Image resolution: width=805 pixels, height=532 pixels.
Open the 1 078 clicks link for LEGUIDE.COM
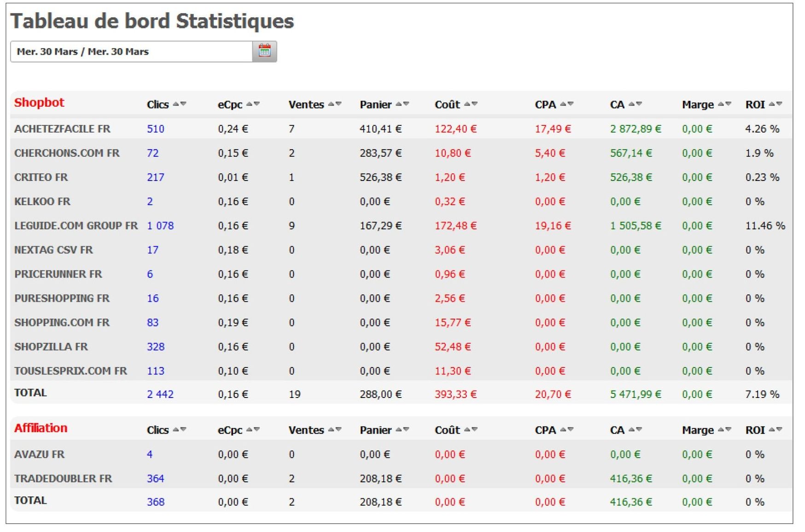(160, 226)
